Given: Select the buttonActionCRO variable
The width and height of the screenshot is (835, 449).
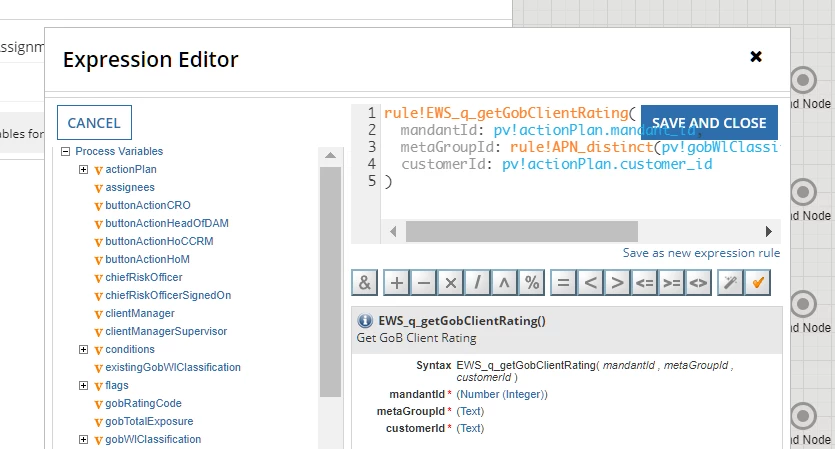Looking at the screenshot, I should (148, 205).
